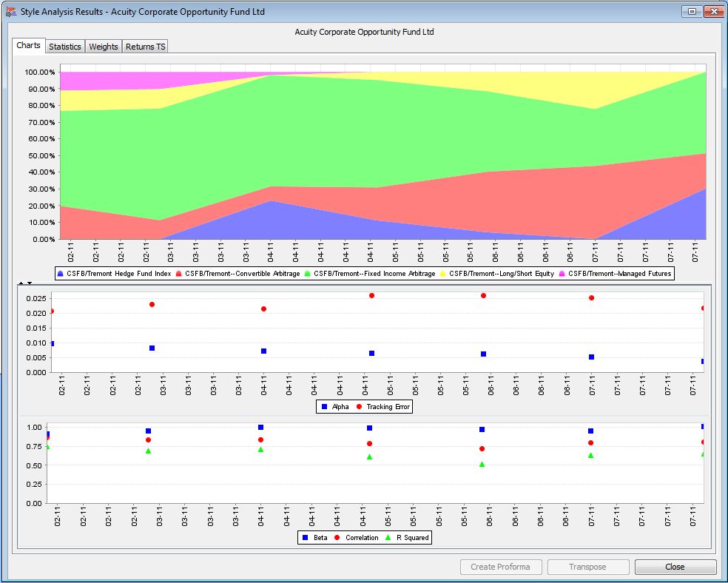Expand chart pane with split-divider down arrow

(x=30, y=283)
